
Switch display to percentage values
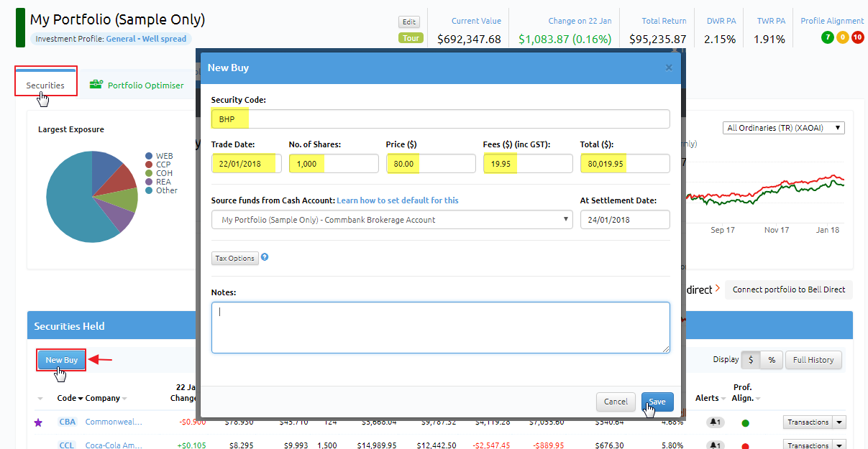coord(772,360)
